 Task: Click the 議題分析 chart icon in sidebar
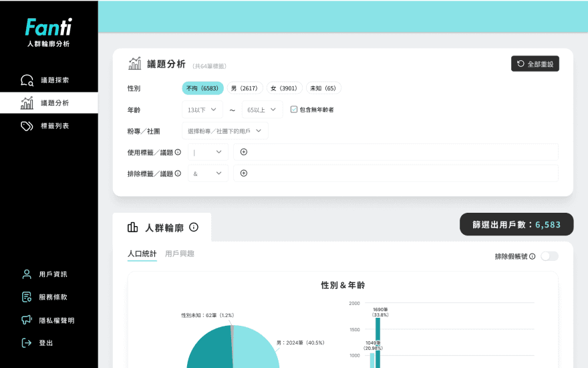pyautogui.click(x=27, y=103)
